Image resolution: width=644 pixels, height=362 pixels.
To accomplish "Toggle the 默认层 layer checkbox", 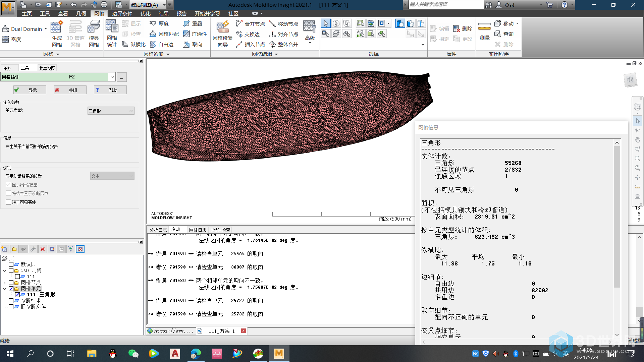I will tap(11, 264).
